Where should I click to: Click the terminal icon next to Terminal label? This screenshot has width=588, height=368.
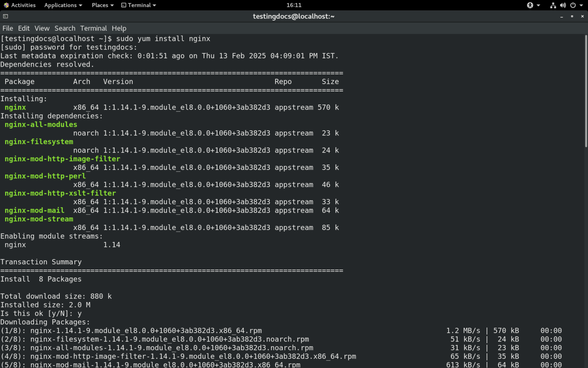(123, 5)
